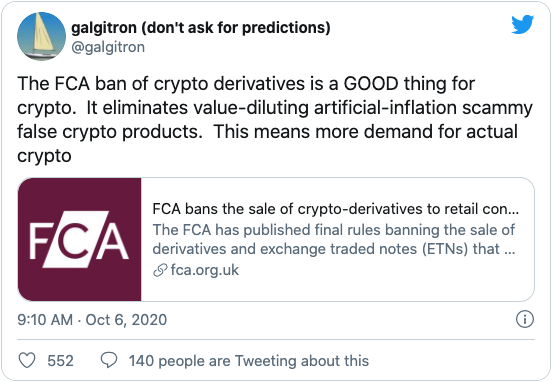Click 'Oct 6, 2020' date in timestamp

pyautogui.click(x=126, y=320)
